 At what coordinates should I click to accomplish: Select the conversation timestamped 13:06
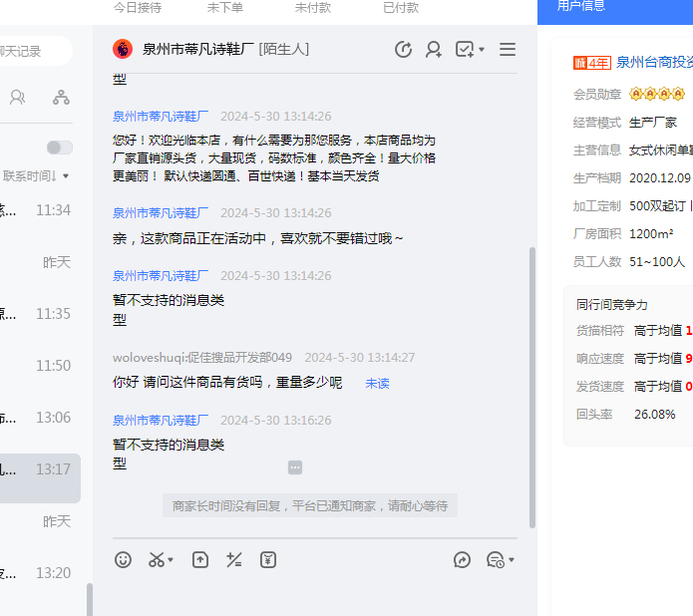tap(40, 418)
